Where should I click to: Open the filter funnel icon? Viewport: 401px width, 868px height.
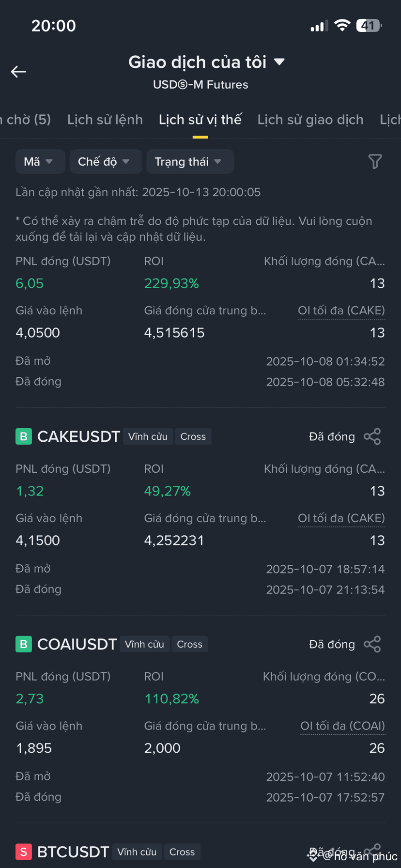point(375,162)
